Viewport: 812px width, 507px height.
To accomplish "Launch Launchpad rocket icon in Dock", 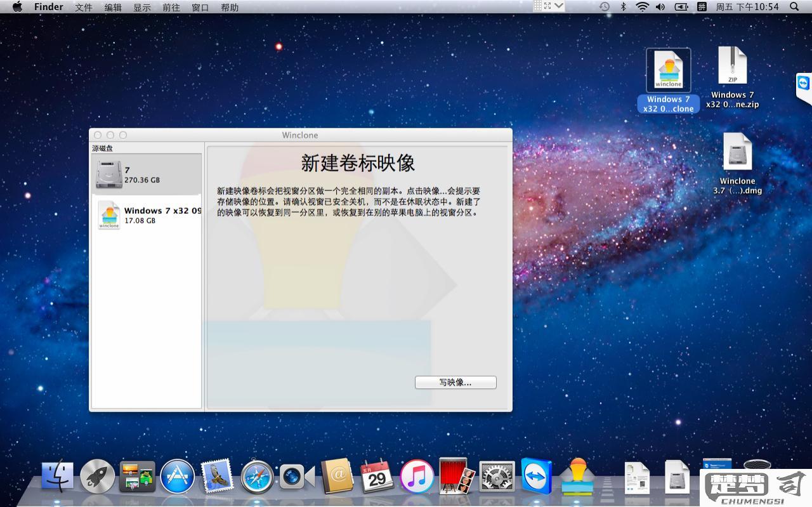I will (98, 477).
